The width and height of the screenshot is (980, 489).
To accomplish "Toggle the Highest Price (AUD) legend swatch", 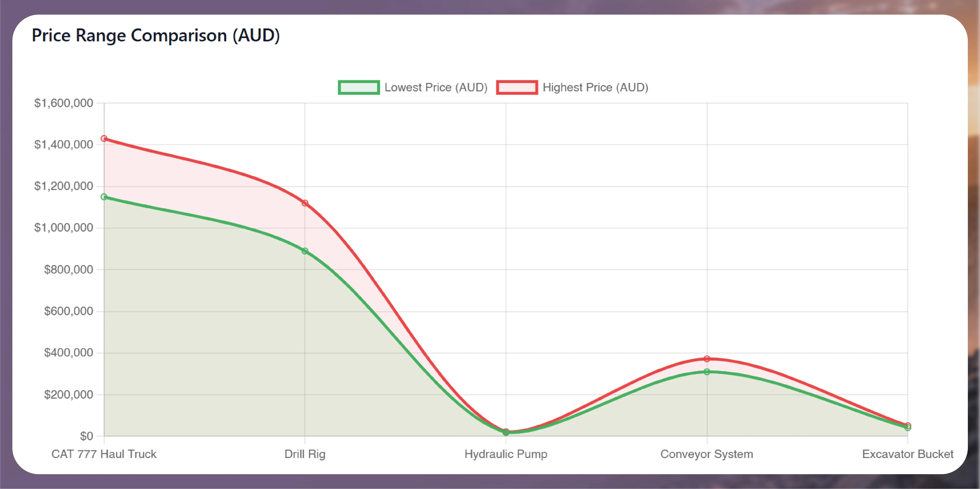I will (517, 87).
